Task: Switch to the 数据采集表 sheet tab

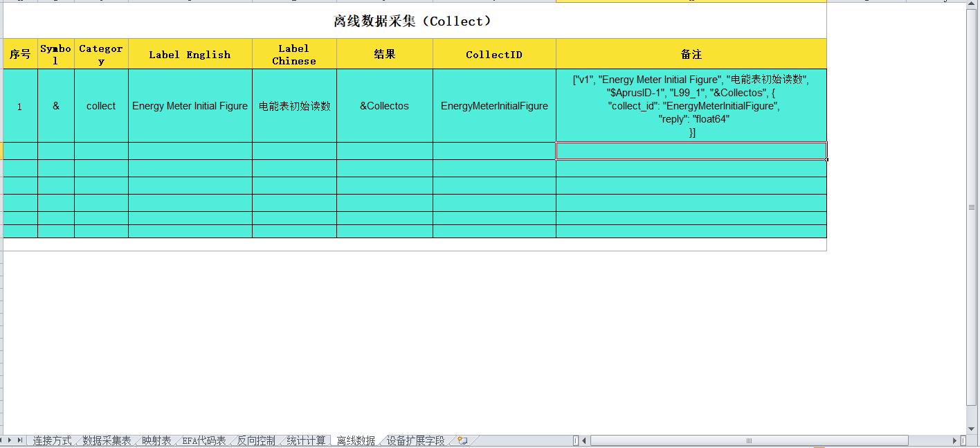Action: pos(107,441)
